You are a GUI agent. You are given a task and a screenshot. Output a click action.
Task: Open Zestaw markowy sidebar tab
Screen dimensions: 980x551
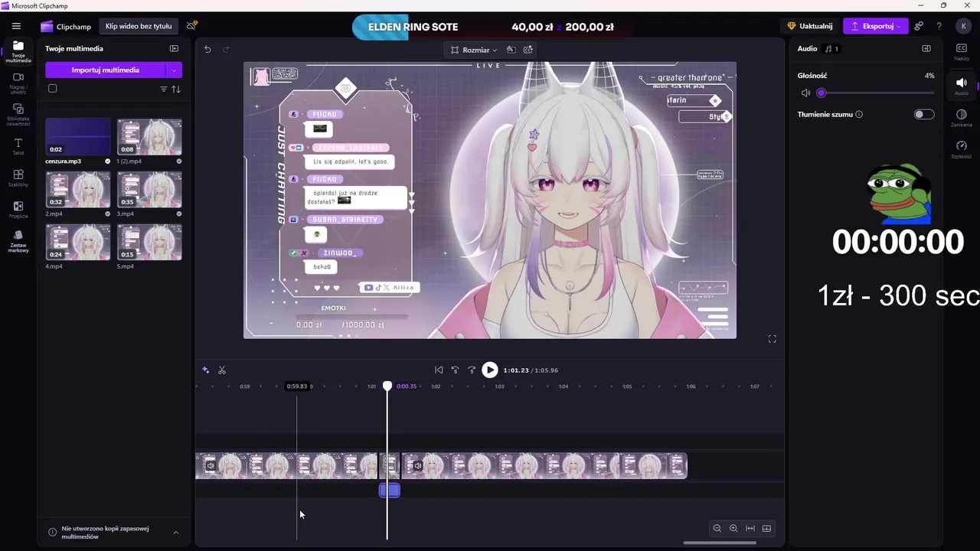pos(18,242)
